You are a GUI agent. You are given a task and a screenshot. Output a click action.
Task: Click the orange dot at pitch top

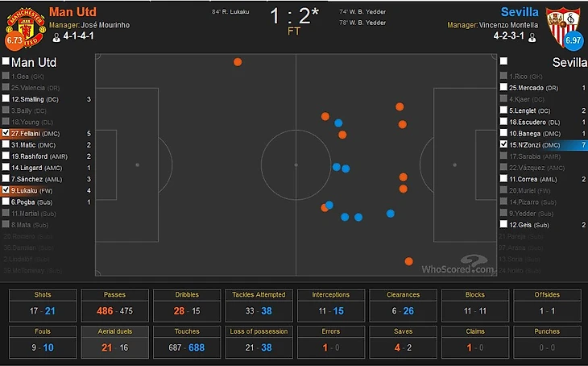(x=238, y=62)
